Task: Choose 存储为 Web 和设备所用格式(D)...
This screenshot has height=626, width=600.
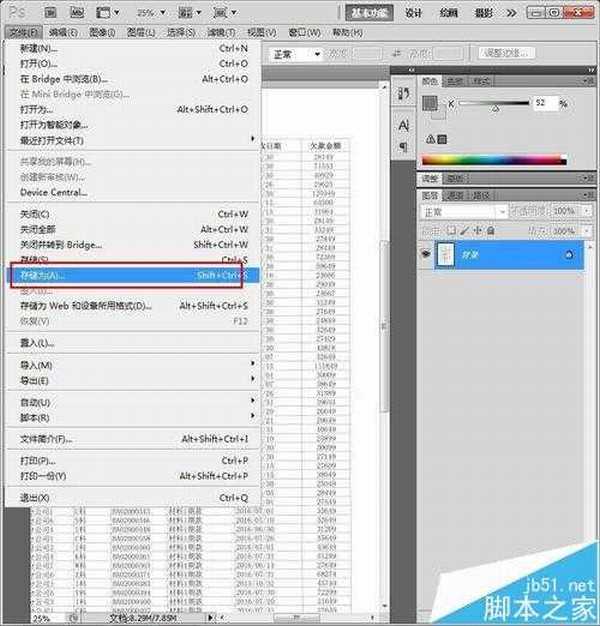Action: click(x=134, y=306)
